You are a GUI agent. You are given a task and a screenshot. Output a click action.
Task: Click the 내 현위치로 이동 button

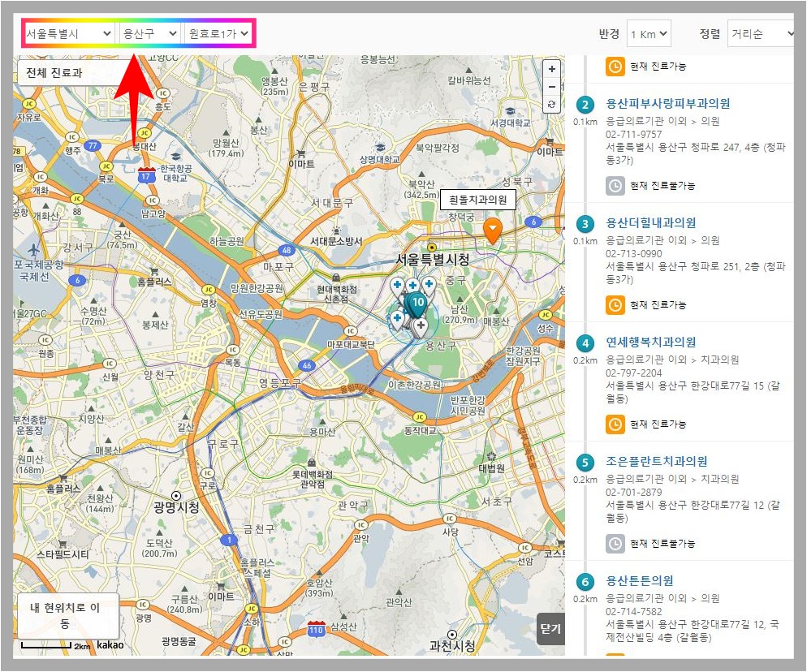pyautogui.click(x=68, y=615)
